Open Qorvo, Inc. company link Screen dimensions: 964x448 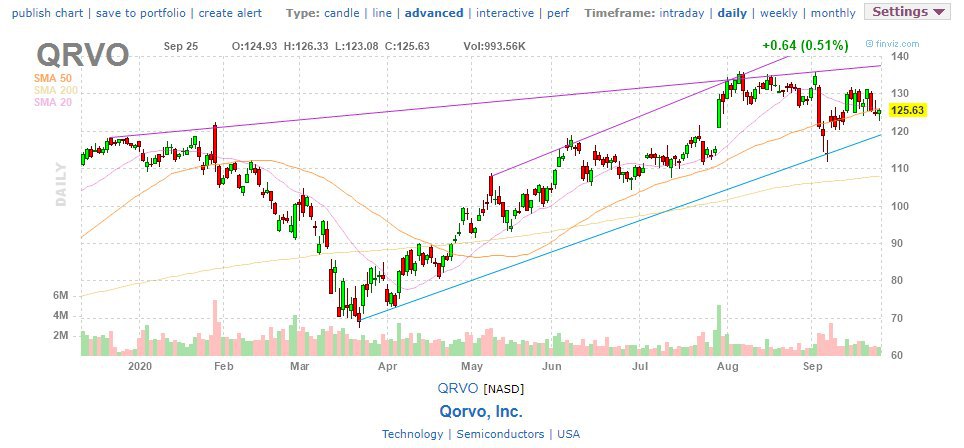tap(481, 411)
